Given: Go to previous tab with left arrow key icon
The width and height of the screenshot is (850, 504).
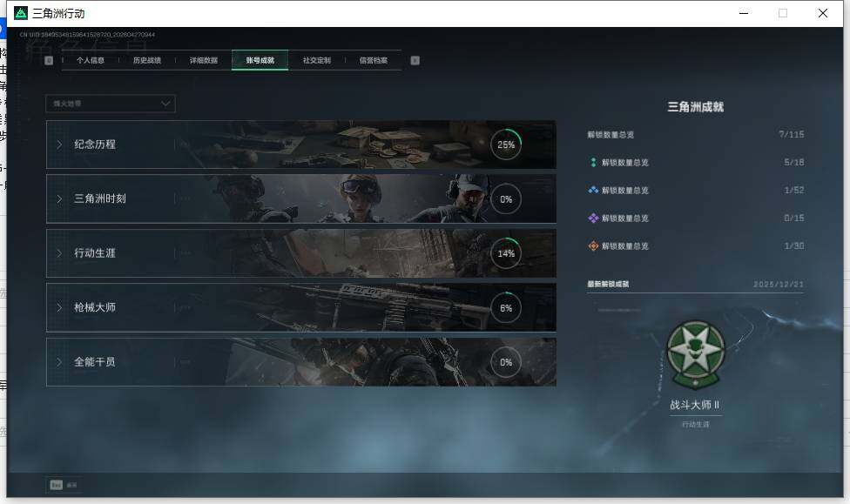Looking at the screenshot, I should tap(49, 60).
